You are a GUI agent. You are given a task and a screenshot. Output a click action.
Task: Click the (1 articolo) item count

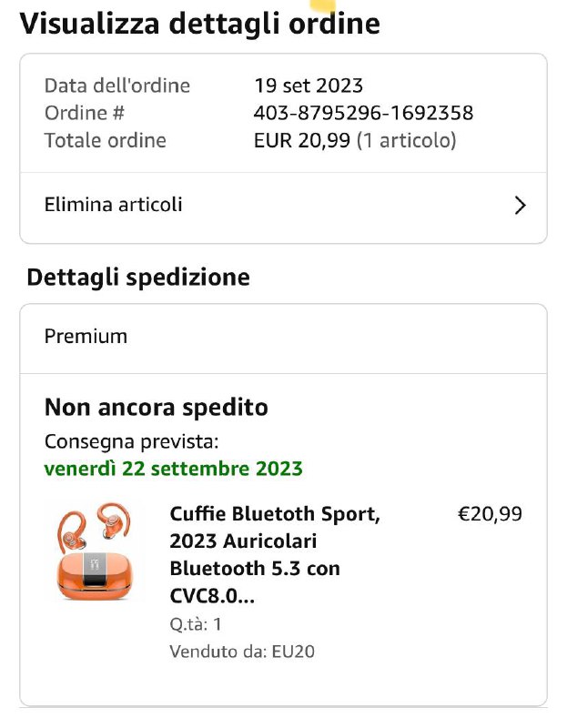406,140
